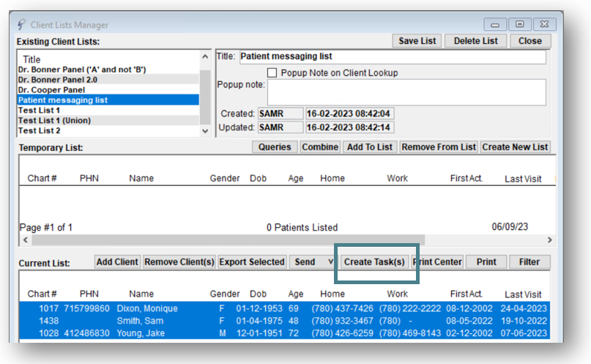The image size is (591, 364).
Task: Click the Created date 16-02-2023 08:42:04 field
Action: click(349, 114)
